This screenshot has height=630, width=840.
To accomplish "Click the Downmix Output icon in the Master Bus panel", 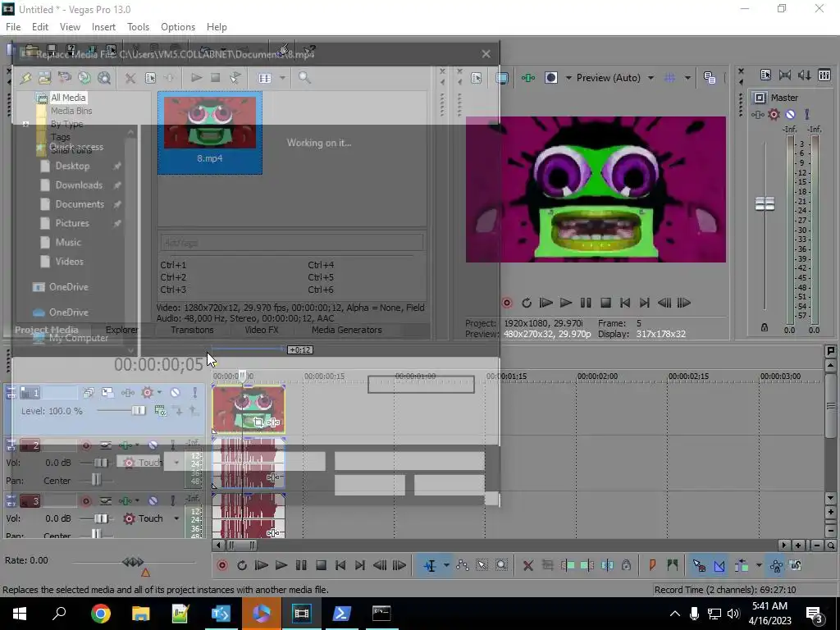I will [785, 75].
